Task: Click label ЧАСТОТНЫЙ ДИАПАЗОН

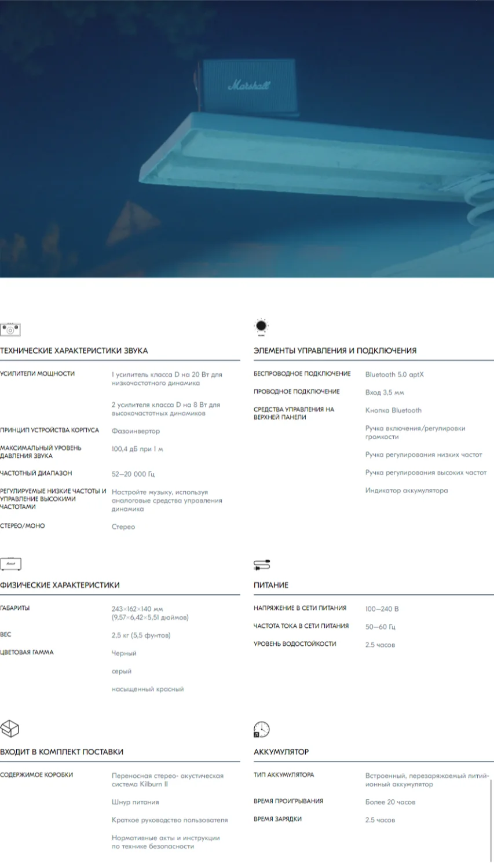Action: pyautogui.click(x=36, y=473)
